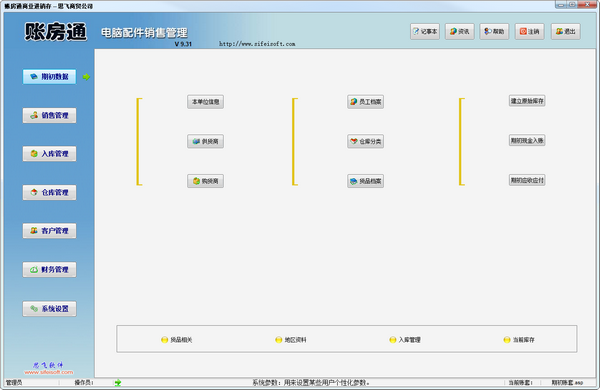Click the 资讯 news button
Viewport: 600px width, 390px height.
tap(460, 31)
